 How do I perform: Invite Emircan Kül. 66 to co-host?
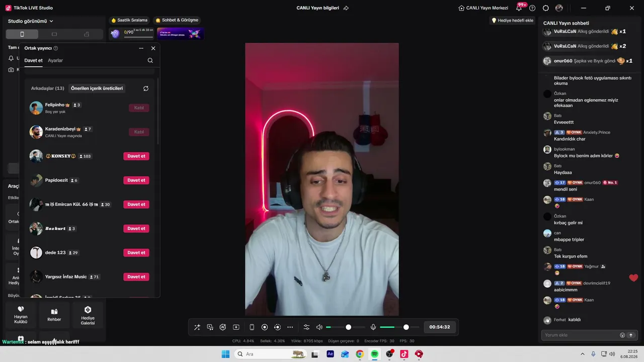(136, 204)
